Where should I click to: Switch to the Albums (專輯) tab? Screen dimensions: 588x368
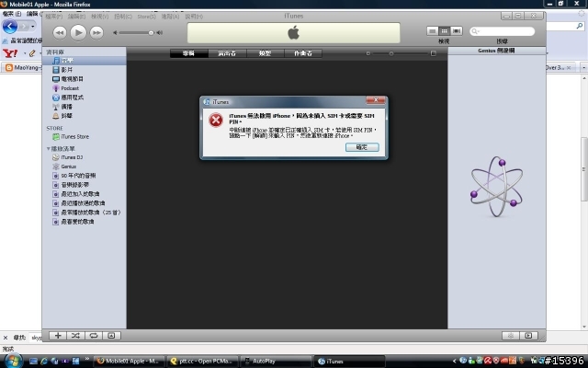click(189, 53)
